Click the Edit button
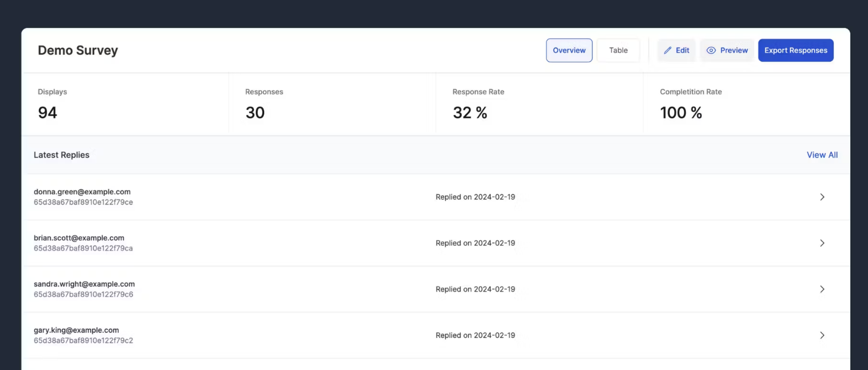The width and height of the screenshot is (868, 370). pos(676,50)
